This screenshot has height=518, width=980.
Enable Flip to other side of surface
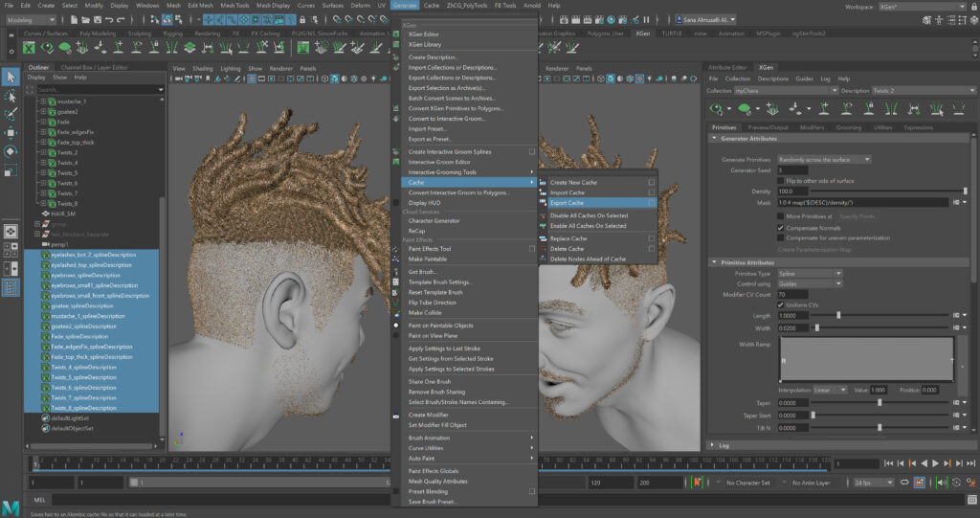780,181
